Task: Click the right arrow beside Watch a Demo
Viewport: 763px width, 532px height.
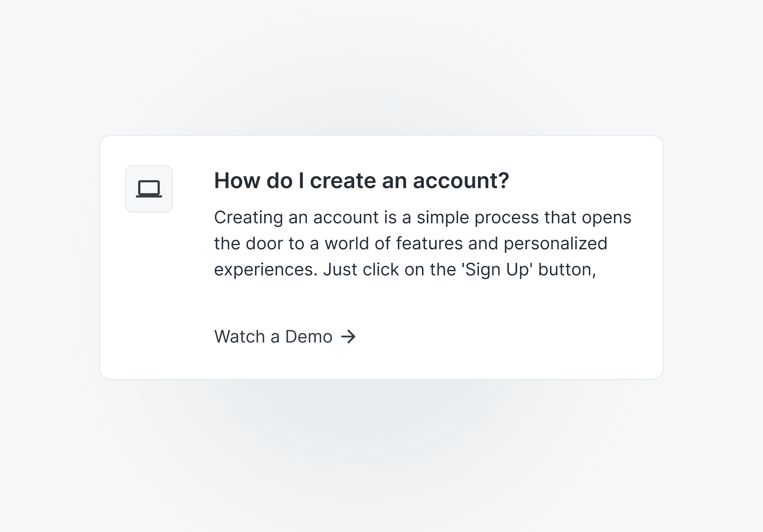Action: [348, 337]
